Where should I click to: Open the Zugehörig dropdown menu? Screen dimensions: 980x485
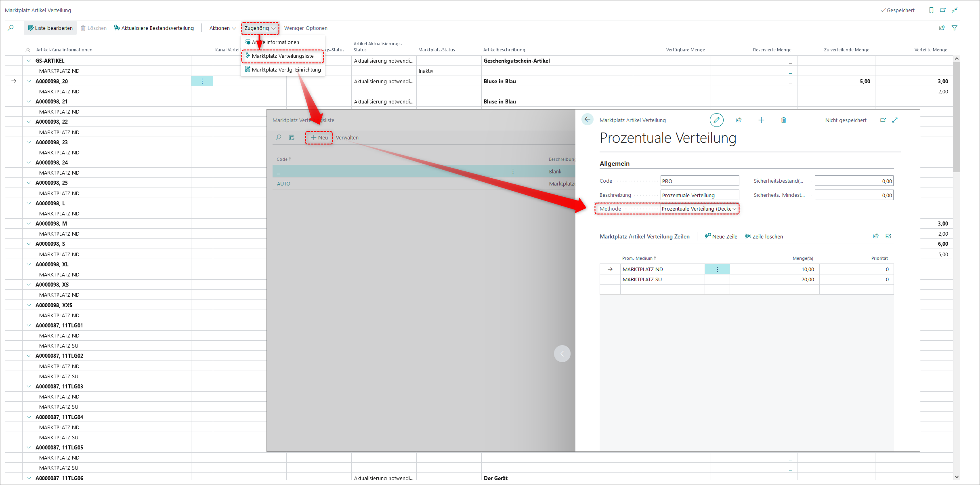coord(260,28)
